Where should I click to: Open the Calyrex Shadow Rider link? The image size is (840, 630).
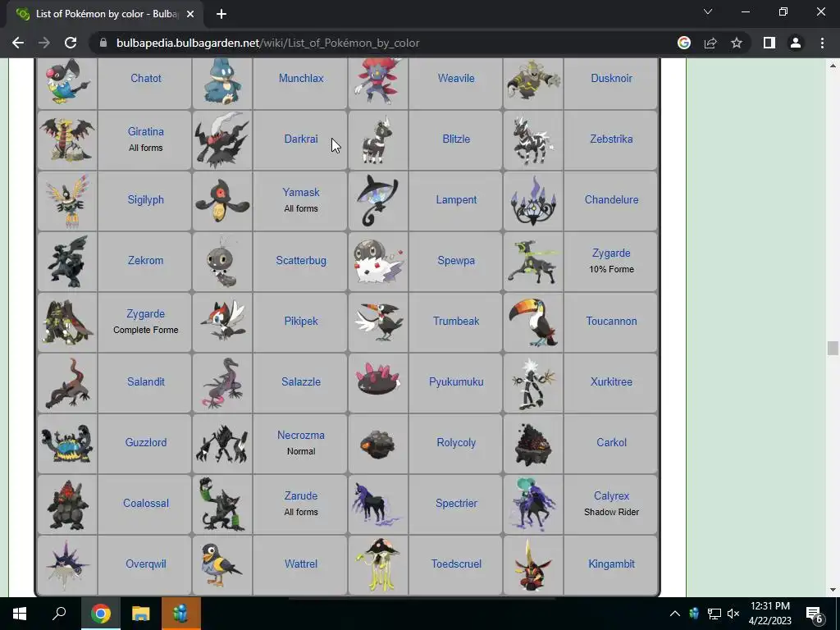(x=611, y=496)
